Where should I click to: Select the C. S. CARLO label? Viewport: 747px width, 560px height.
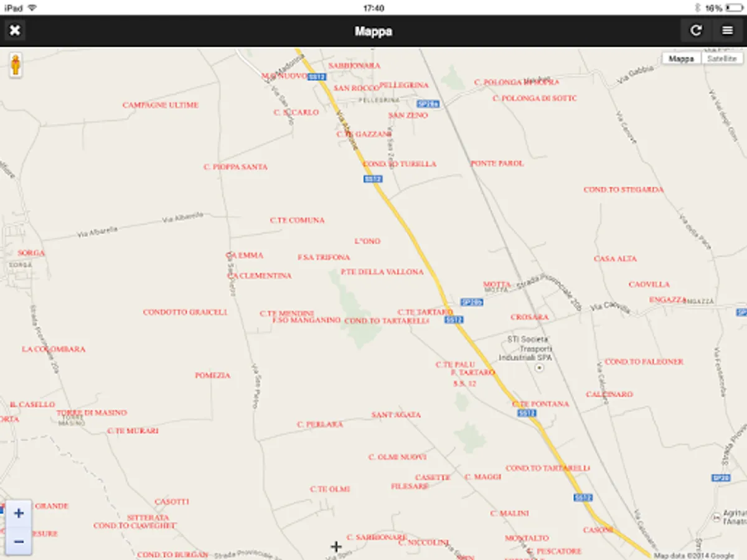tap(296, 113)
